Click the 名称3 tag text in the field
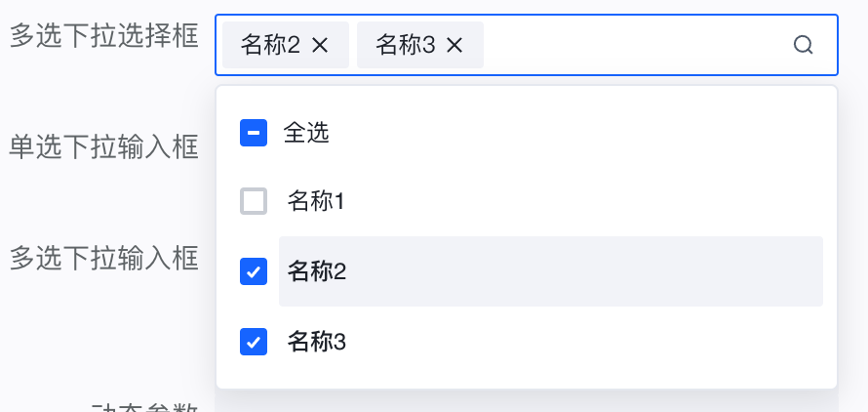Image resolution: width=868 pixels, height=412 pixels. [405, 45]
